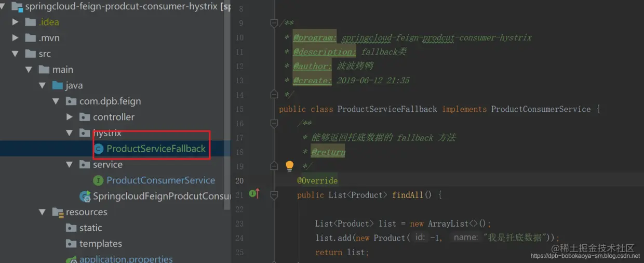Expand the controller package arrow

(x=70, y=117)
